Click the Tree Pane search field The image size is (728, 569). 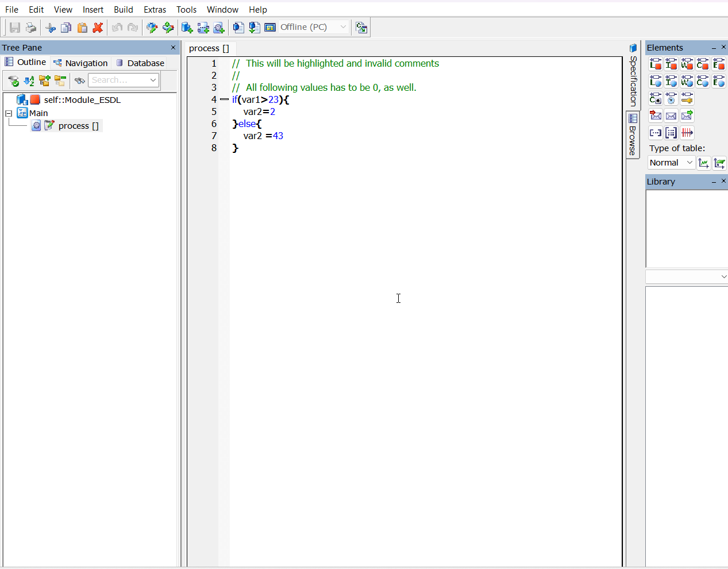pos(118,80)
